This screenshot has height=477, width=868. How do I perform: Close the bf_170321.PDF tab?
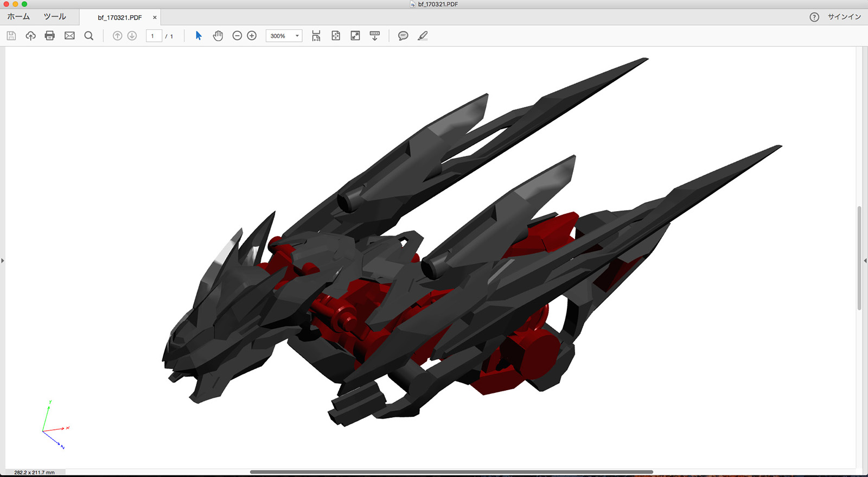(155, 17)
